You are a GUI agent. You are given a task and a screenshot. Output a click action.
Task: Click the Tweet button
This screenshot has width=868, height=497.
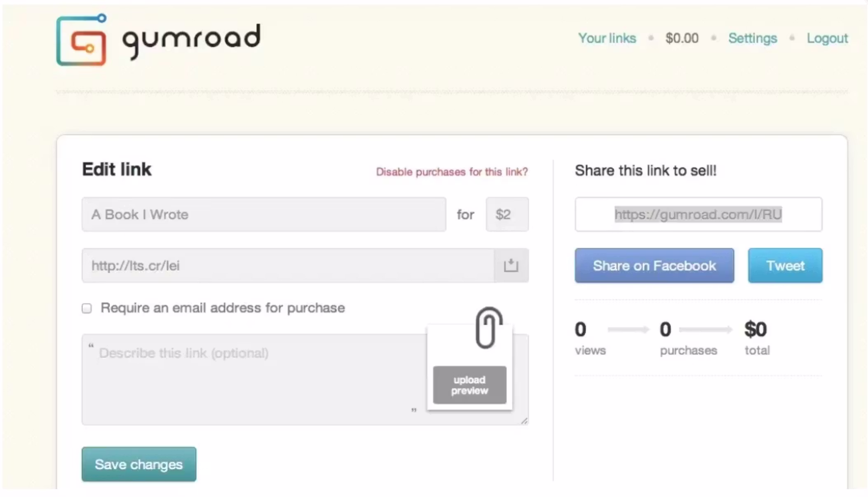pos(785,265)
